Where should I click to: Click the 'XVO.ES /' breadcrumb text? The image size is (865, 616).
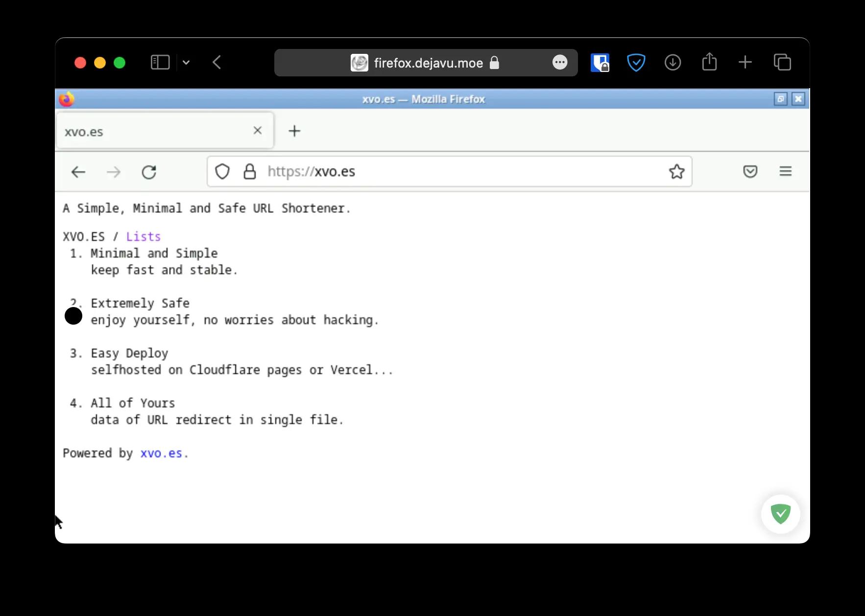[91, 237]
